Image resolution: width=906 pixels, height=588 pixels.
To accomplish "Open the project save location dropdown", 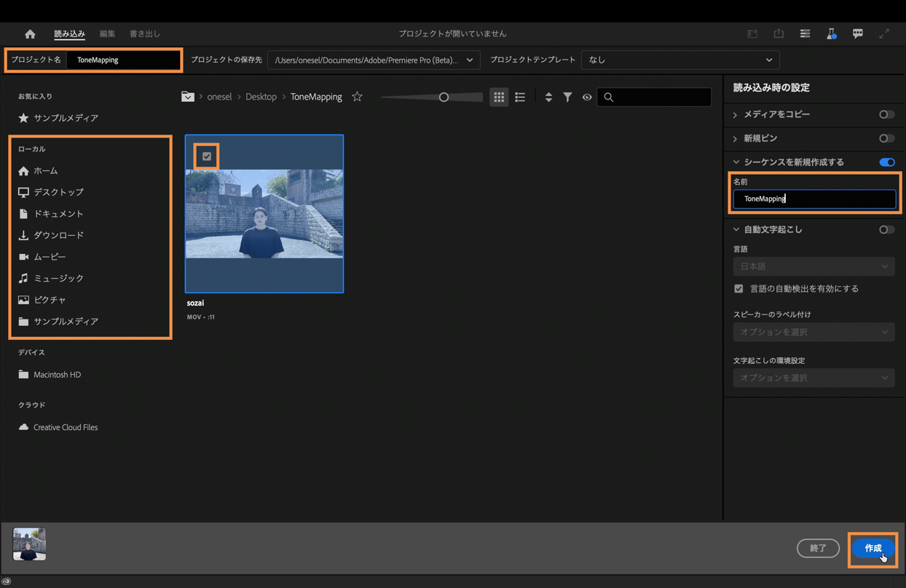I will click(x=374, y=60).
